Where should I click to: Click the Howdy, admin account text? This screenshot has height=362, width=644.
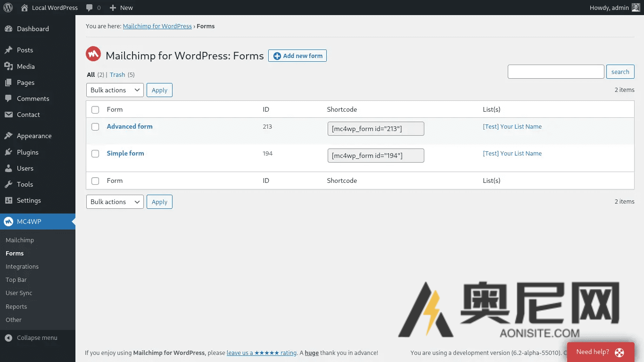609,8
